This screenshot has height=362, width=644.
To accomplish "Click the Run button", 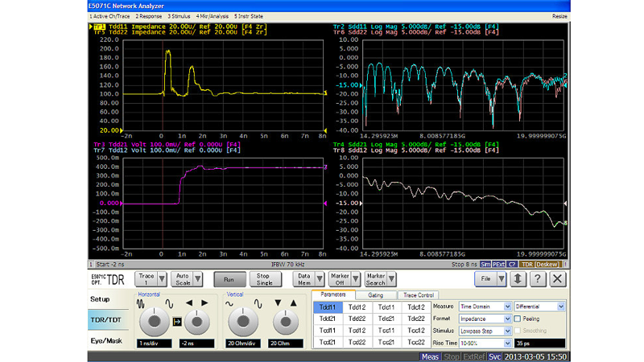I will pyautogui.click(x=229, y=279).
